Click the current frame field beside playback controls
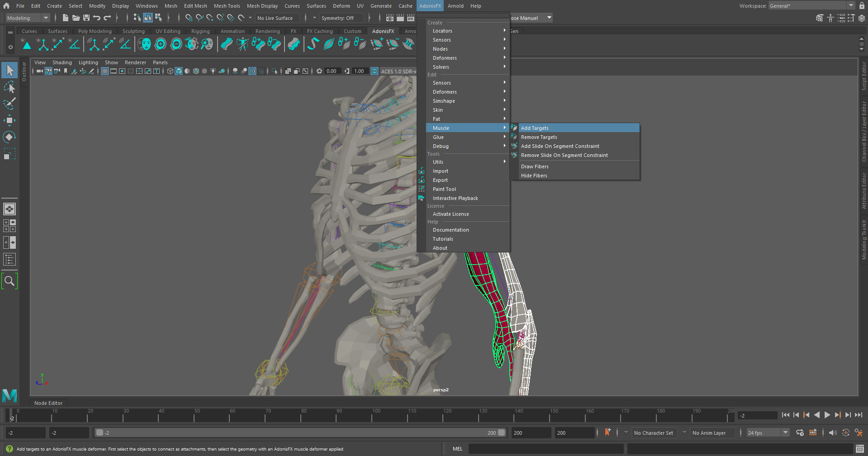This screenshot has width=868, height=456. click(757, 415)
